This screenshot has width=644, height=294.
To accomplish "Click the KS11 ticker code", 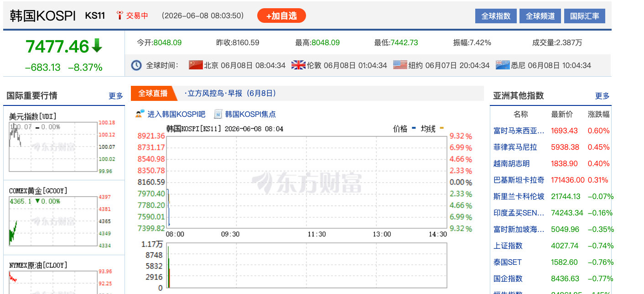I will (95, 16).
